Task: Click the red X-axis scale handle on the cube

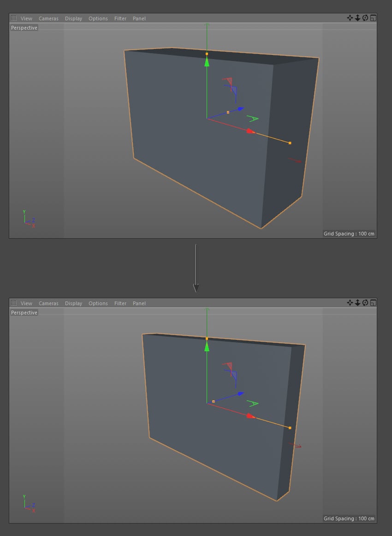Action: point(290,143)
